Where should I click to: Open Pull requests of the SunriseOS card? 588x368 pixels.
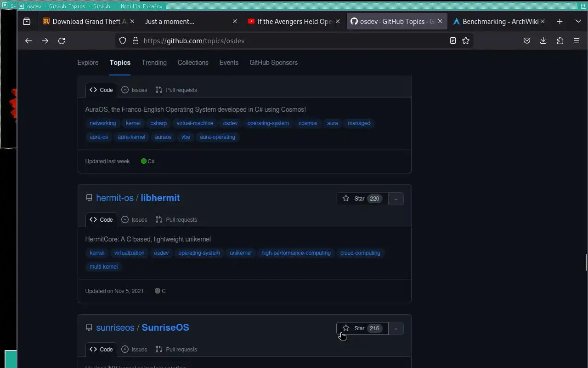(x=176, y=350)
